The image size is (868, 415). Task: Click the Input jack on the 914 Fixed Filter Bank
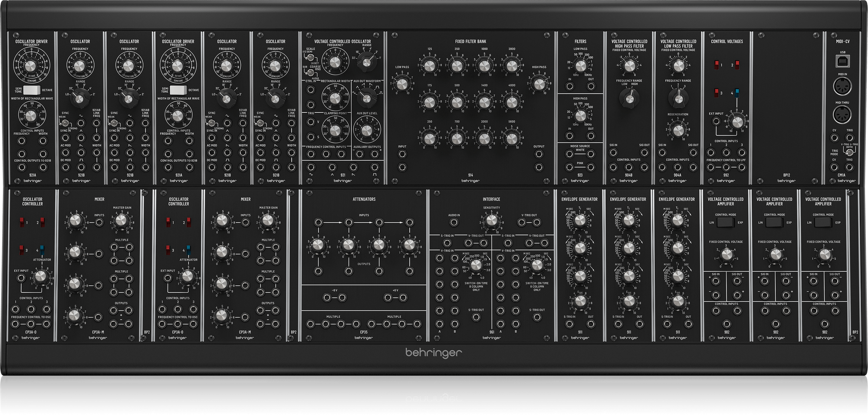[402, 153]
